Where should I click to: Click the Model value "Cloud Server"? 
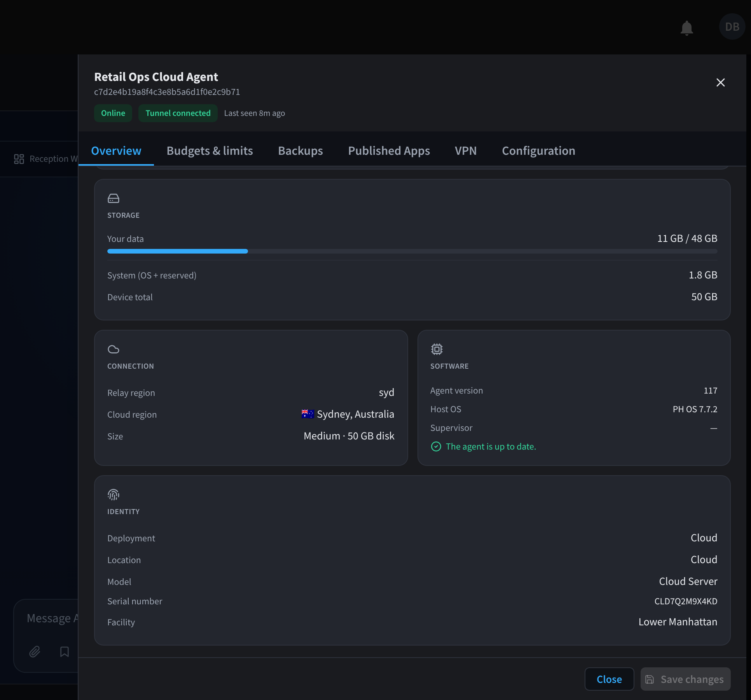pos(688,581)
